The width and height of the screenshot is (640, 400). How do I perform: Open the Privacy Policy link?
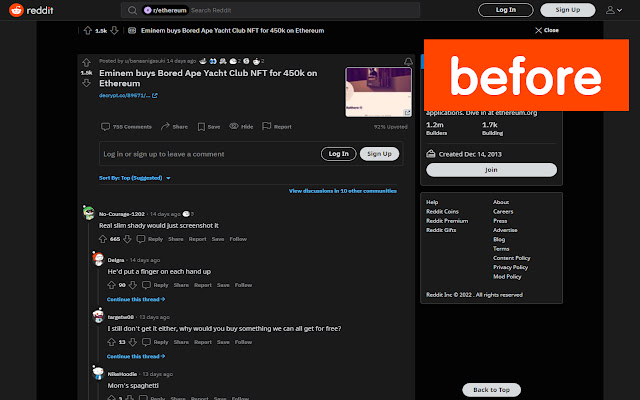point(510,268)
